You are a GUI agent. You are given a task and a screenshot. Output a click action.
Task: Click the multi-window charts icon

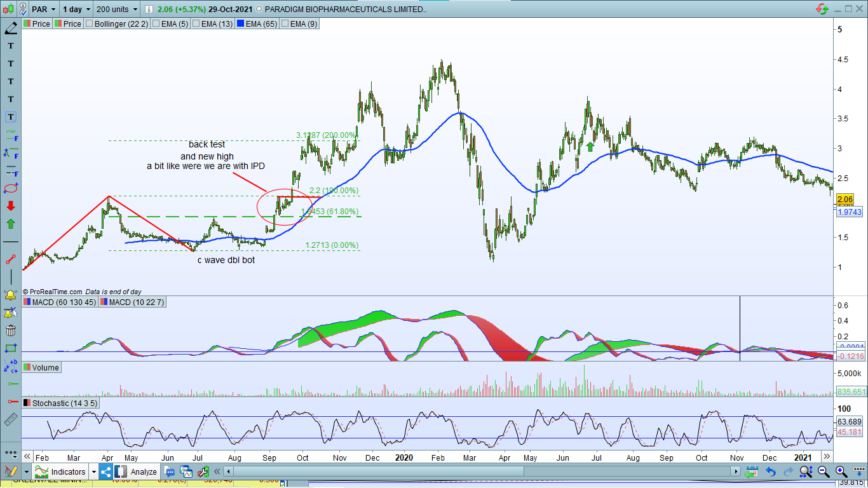187,471
